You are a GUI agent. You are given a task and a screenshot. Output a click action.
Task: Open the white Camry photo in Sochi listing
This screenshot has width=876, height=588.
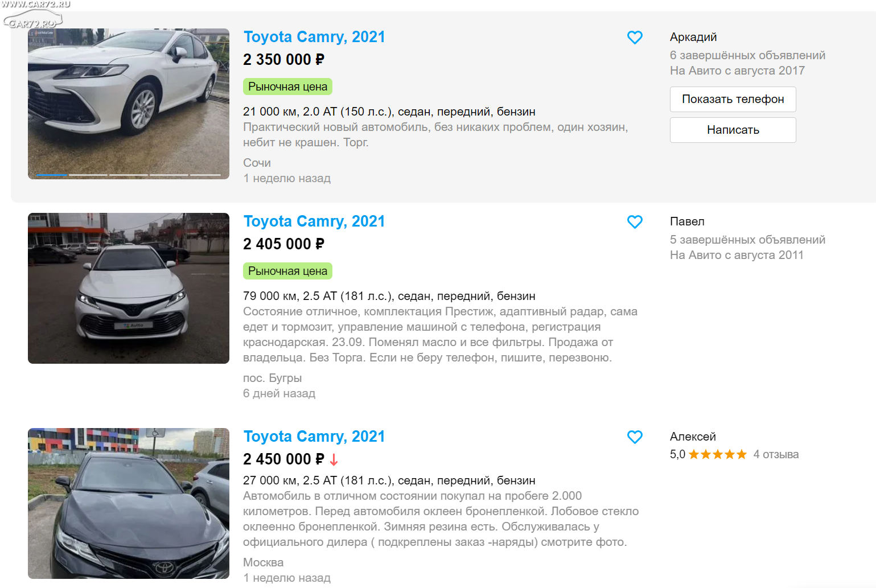pos(129,104)
